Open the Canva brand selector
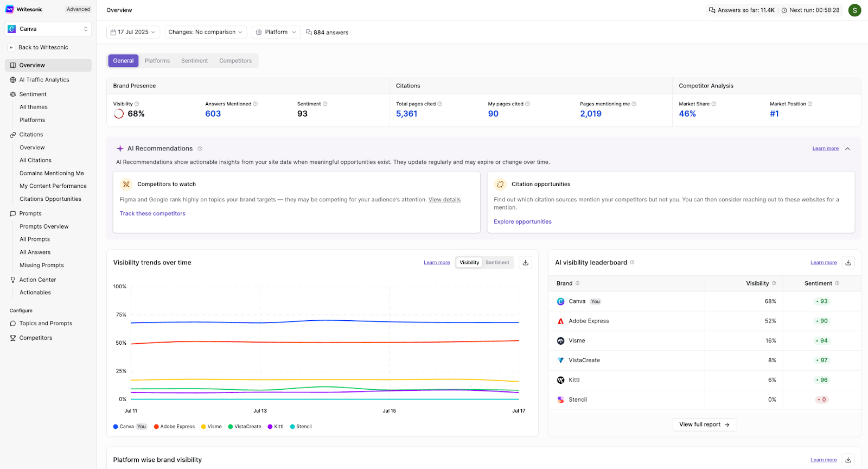Image resolution: width=868 pixels, height=469 pixels. tap(48, 29)
